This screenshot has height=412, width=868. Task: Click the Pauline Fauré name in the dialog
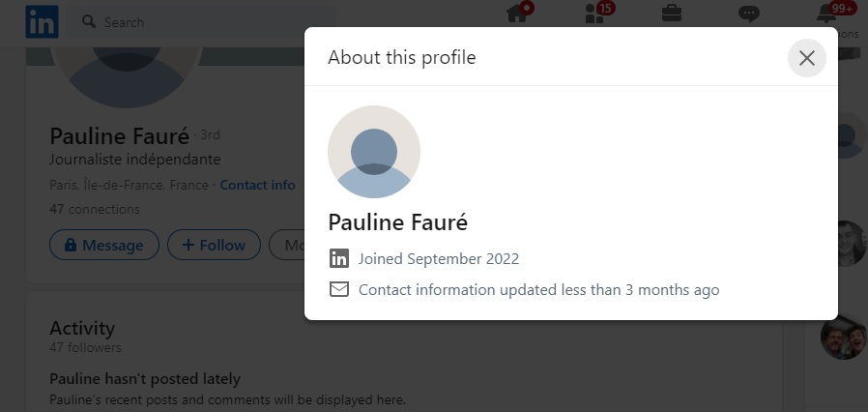click(x=398, y=222)
